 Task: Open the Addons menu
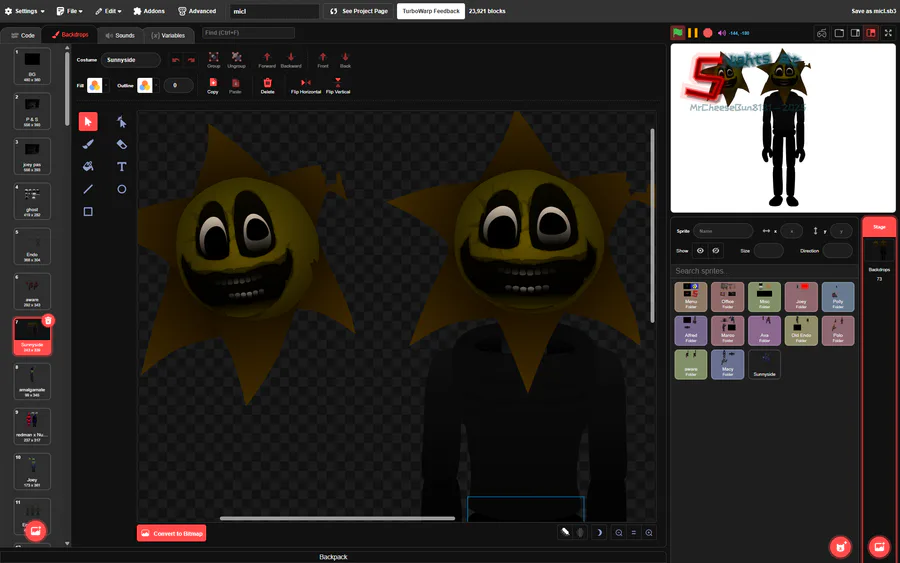[x=149, y=11]
